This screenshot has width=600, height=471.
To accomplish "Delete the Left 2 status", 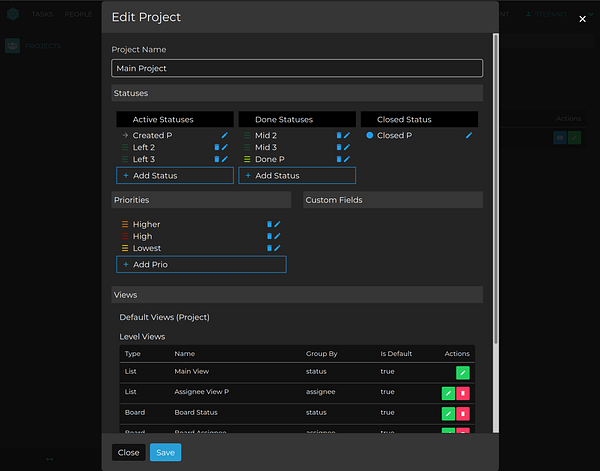I will pos(217,147).
